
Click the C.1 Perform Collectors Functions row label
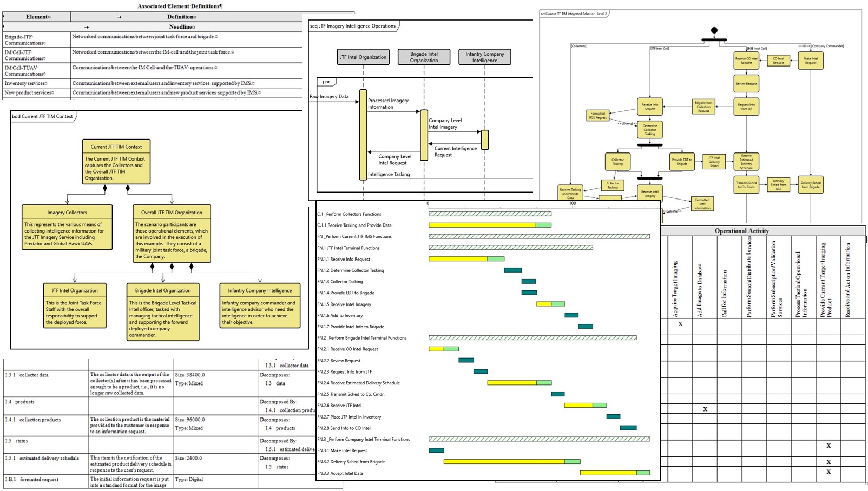pos(349,214)
